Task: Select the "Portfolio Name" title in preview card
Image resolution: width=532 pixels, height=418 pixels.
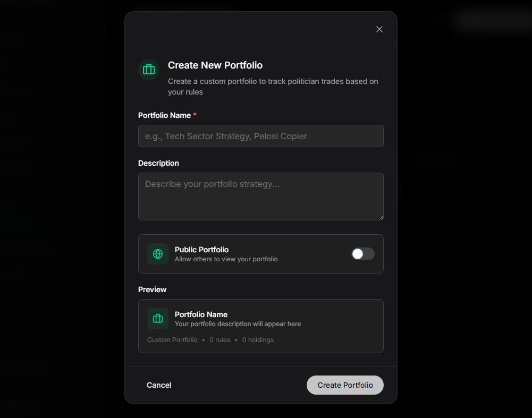Action: point(201,314)
